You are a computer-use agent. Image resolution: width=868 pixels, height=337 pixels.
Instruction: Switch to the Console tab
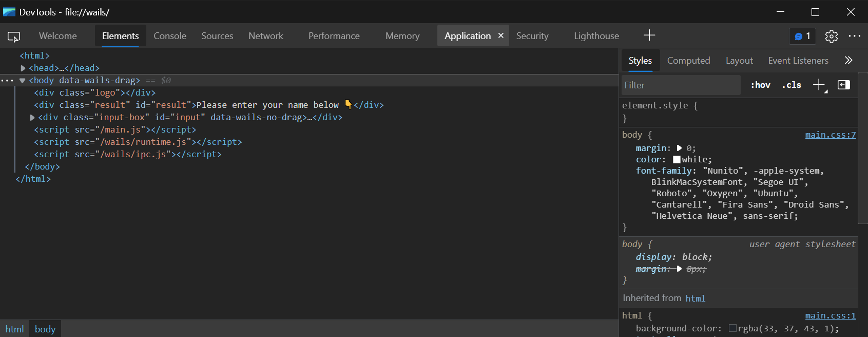[x=170, y=36]
